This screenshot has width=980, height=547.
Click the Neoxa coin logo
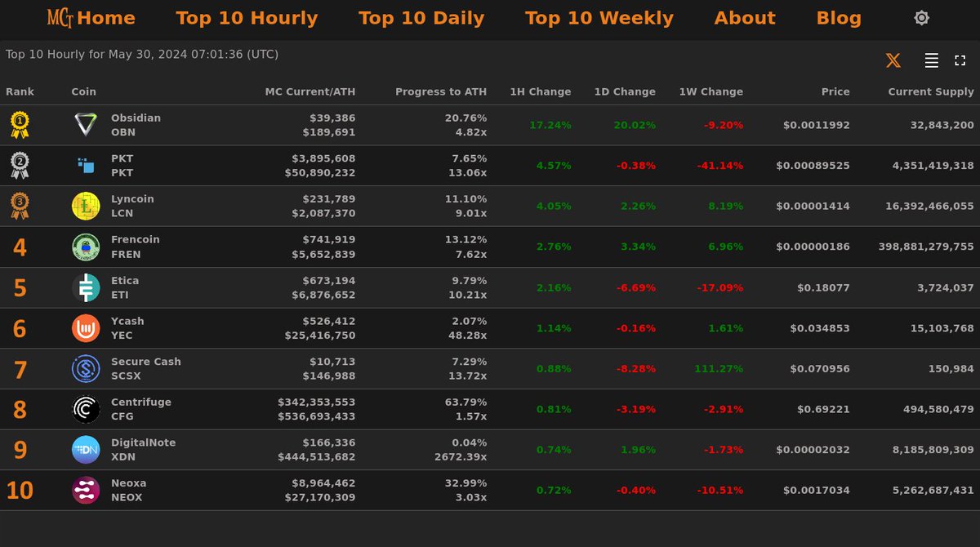86,491
